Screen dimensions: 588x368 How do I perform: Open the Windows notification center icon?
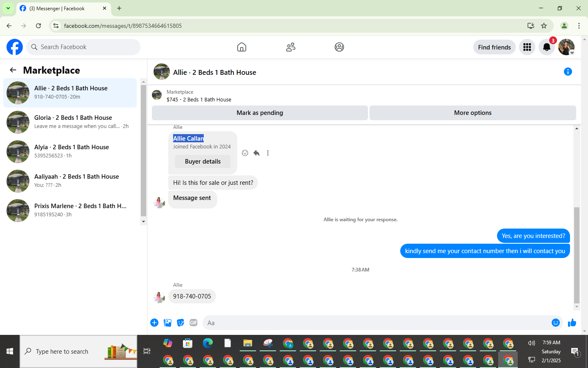pyautogui.click(x=575, y=351)
